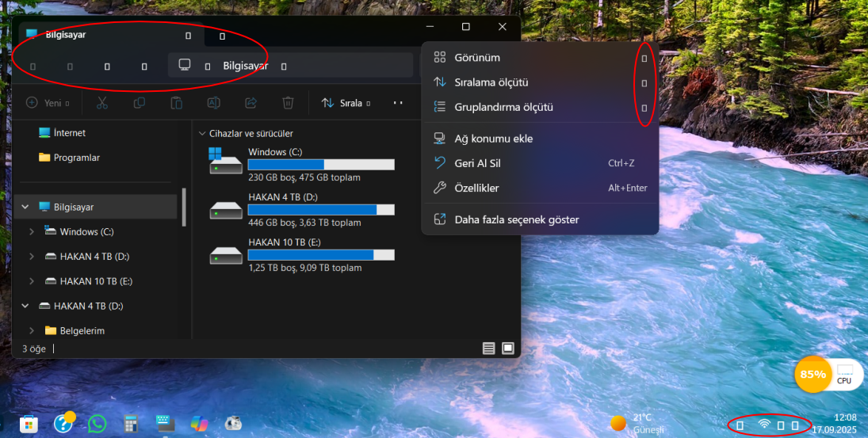Viewport: 868px width, 438px height.
Task: Open Copilot from the taskbar
Action: point(199,424)
